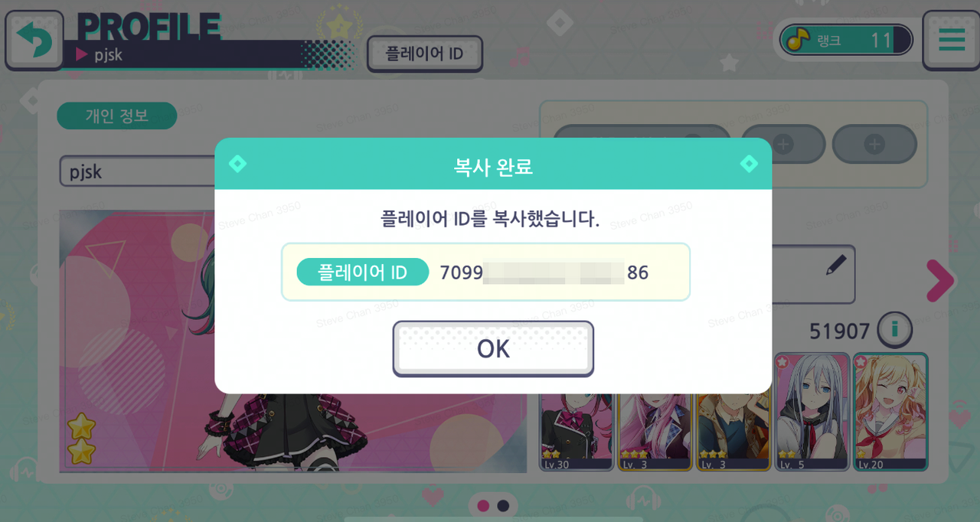The width and height of the screenshot is (980, 522).
Task: Tap the pencil edit icon
Action: tap(837, 265)
